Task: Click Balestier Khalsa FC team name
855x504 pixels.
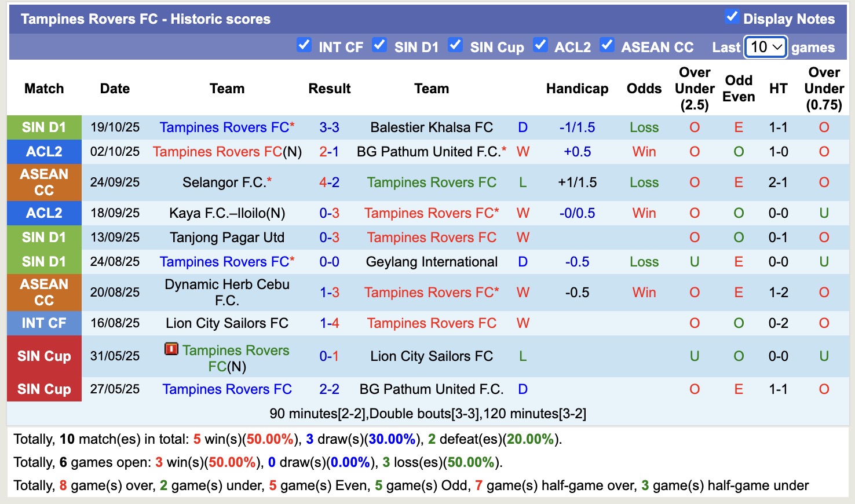Action: (432, 127)
